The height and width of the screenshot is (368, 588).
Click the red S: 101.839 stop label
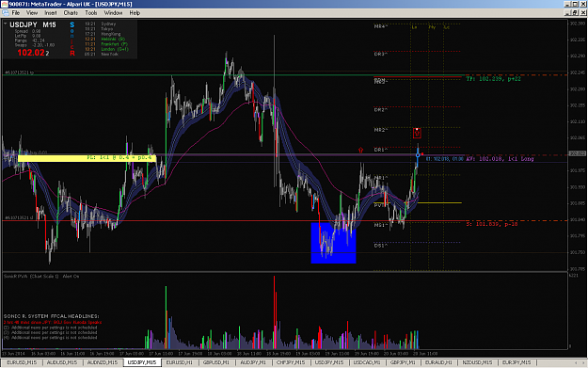pyautogui.click(x=492, y=224)
